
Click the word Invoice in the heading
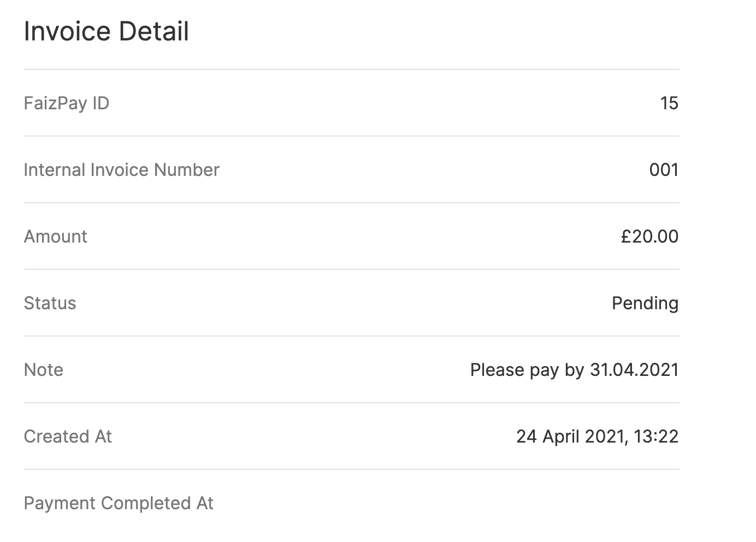pos(67,31)
